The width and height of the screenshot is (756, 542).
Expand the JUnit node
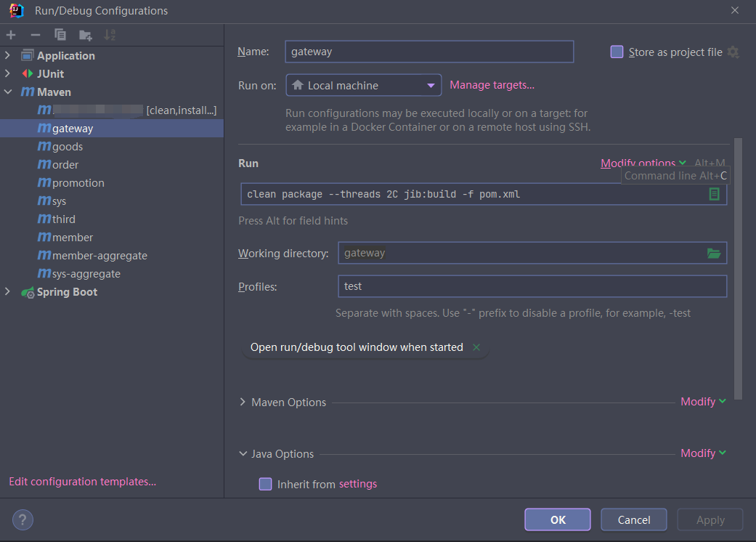pyautogui.click(x=8, y=73)
